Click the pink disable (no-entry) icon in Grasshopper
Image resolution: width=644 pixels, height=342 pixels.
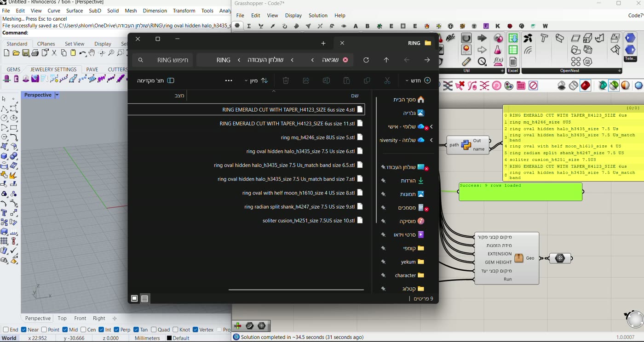[533, 85]
